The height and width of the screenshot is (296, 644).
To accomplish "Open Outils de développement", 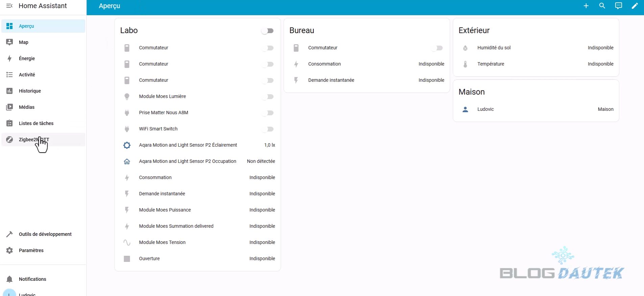I will click(x=45, y=234).
